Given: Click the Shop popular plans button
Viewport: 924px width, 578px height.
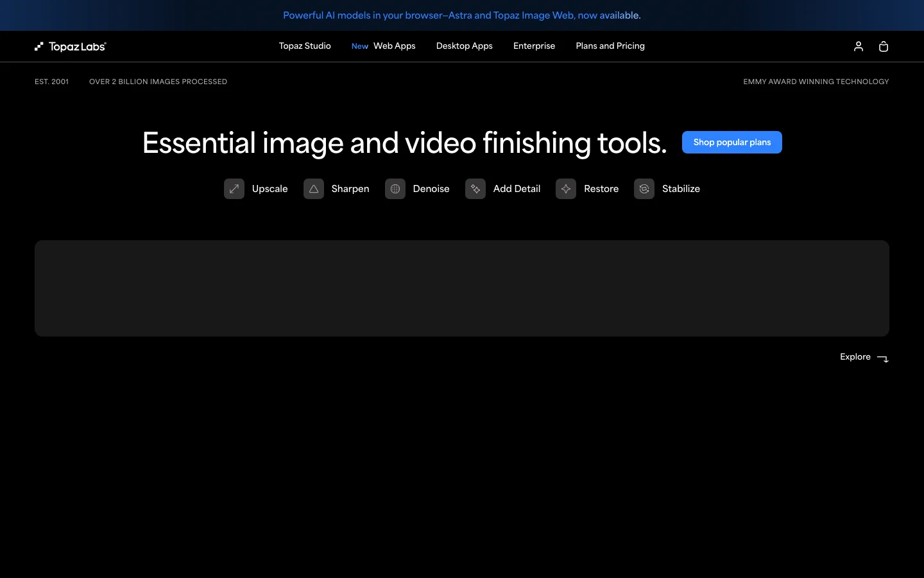Looking at the screenshot, I should (x=732, y=143).
